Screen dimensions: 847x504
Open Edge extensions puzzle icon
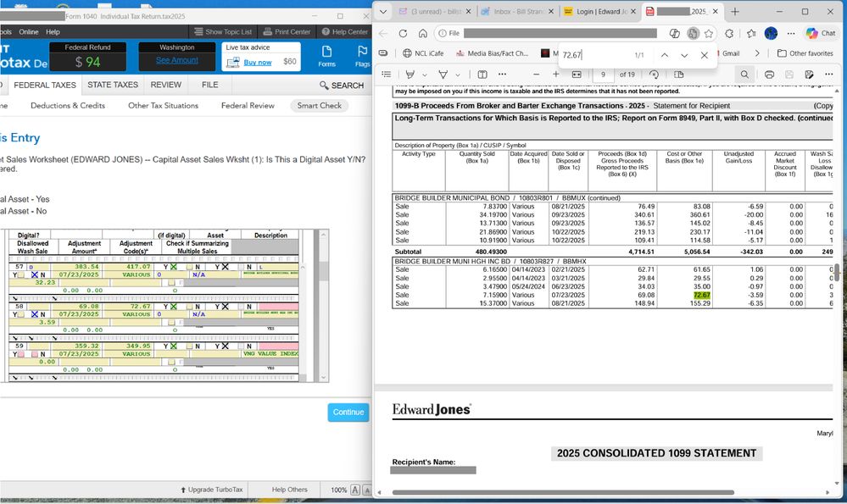(x=729, y=33)
